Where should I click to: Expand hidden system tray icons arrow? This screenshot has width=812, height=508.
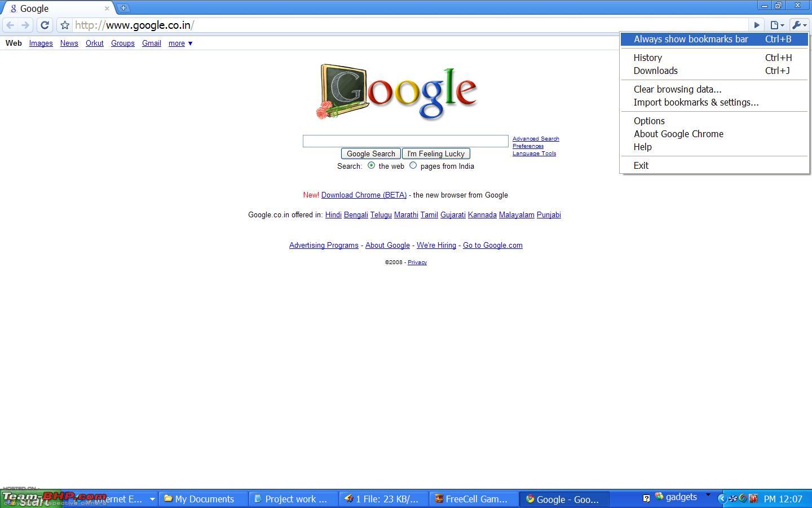pyautogui.click(x=722, y=498)
